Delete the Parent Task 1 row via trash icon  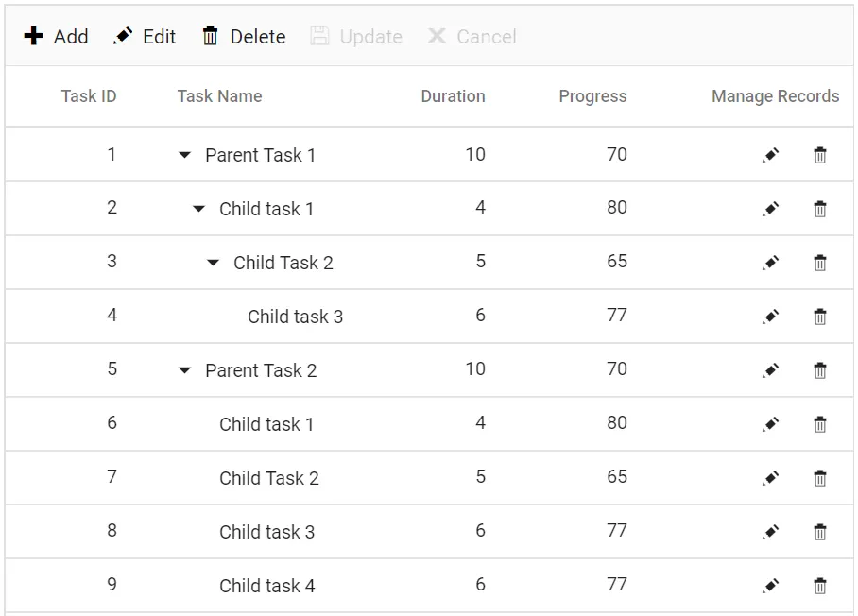pyautogui.click(x=819, y=155)
